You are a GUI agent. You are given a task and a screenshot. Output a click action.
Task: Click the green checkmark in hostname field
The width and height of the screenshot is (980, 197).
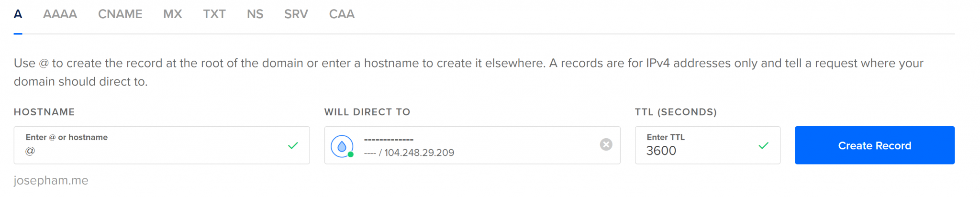[293, 145]
